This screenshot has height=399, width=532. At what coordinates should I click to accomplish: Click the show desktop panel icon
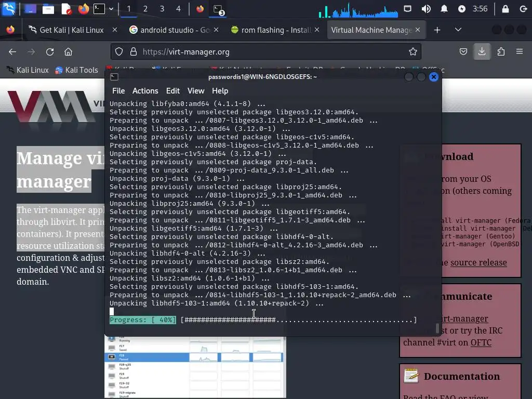(x=30, y=9)
